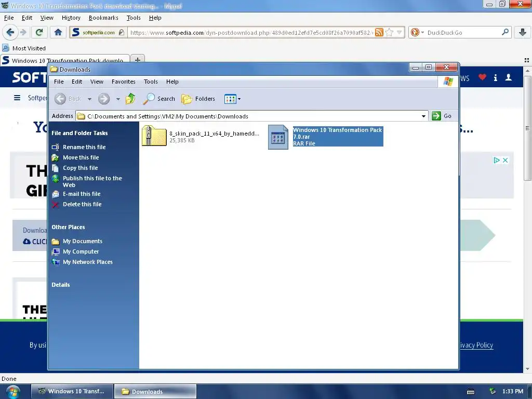Click the Softpedia user account icon

[x=509, y=77]
